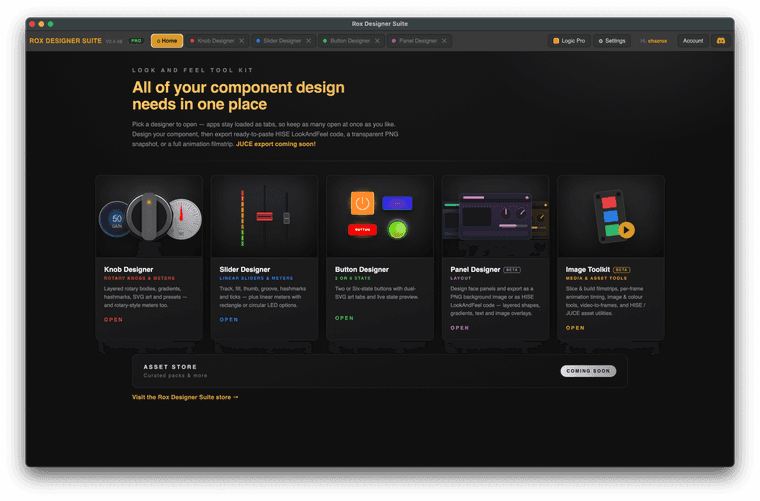760x501 pixels.
Task: Click the ASSET STORE heading
Action: (x=170, y=367)
